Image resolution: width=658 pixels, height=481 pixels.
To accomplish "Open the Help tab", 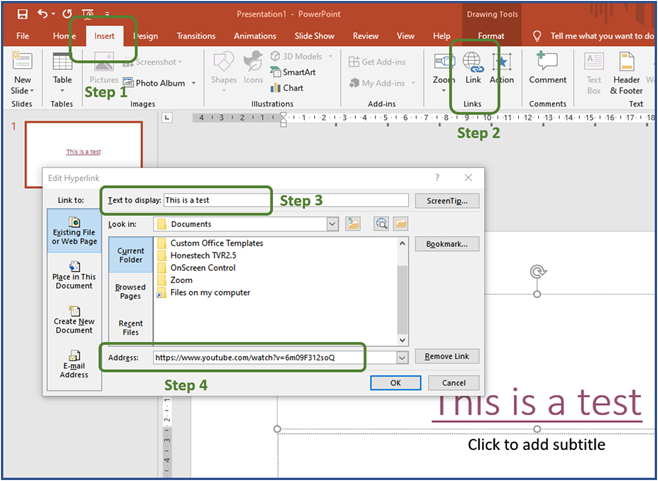I will (441, 36).
